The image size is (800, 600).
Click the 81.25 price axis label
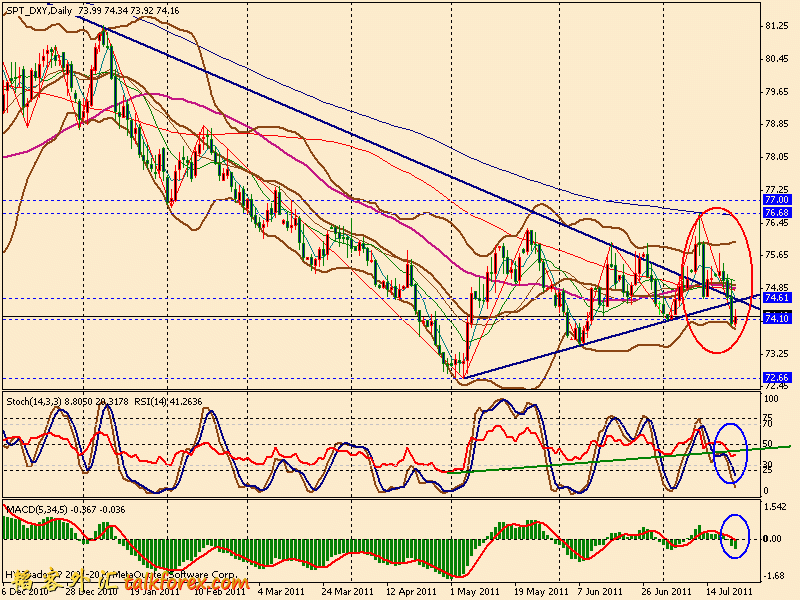click(x=777, y=26)
